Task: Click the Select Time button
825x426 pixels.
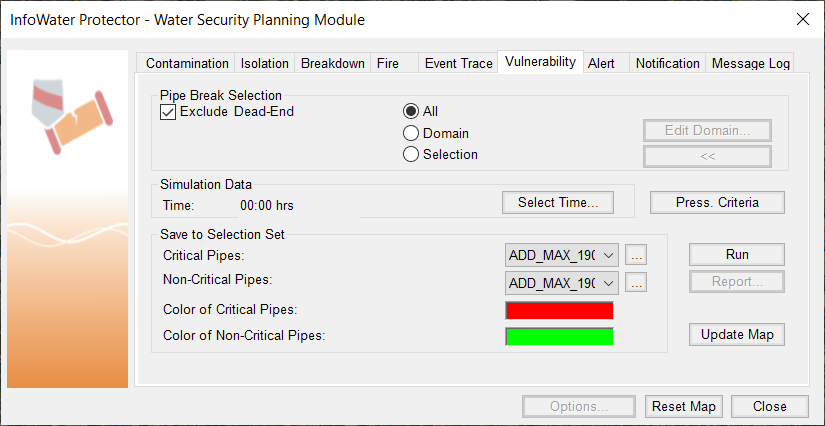Action: pyautogui.click(x=558, y=202)
